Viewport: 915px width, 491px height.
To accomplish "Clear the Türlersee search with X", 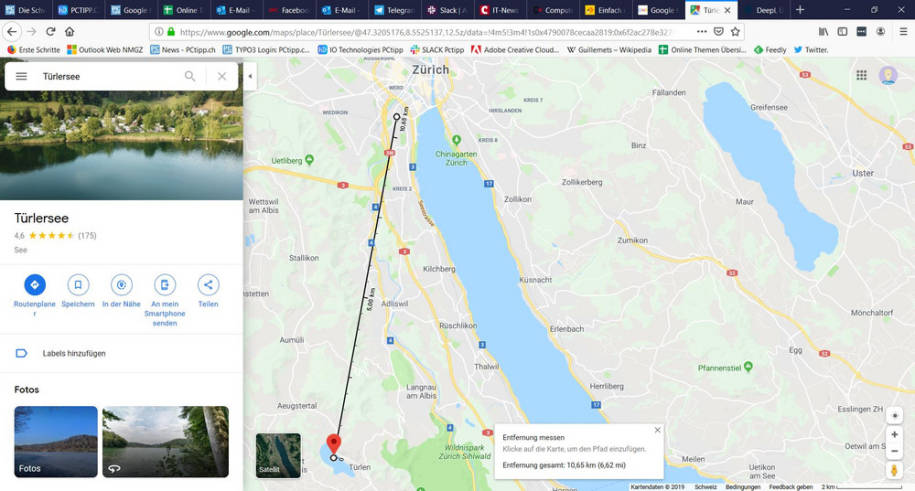I will click(221, 76).
